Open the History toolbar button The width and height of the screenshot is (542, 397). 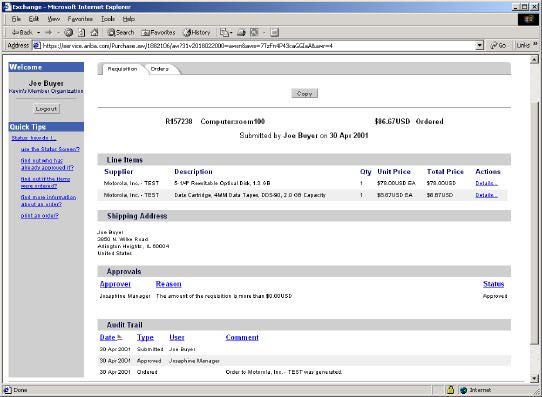[x=197, y=32]
